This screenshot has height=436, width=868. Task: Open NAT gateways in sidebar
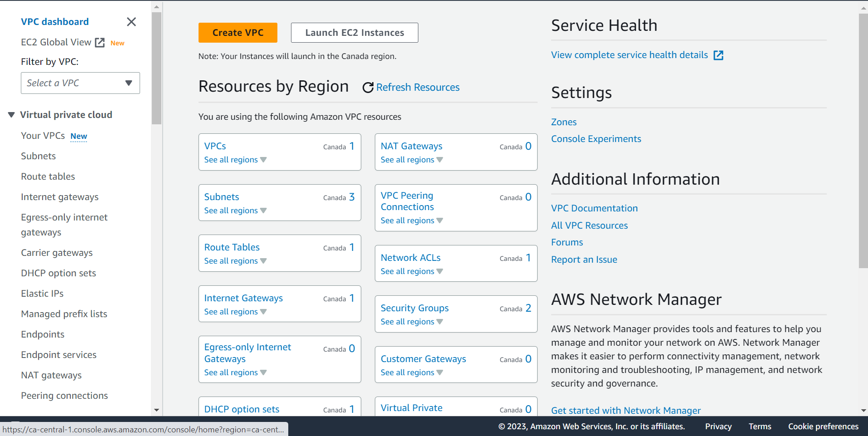[51, 375]
